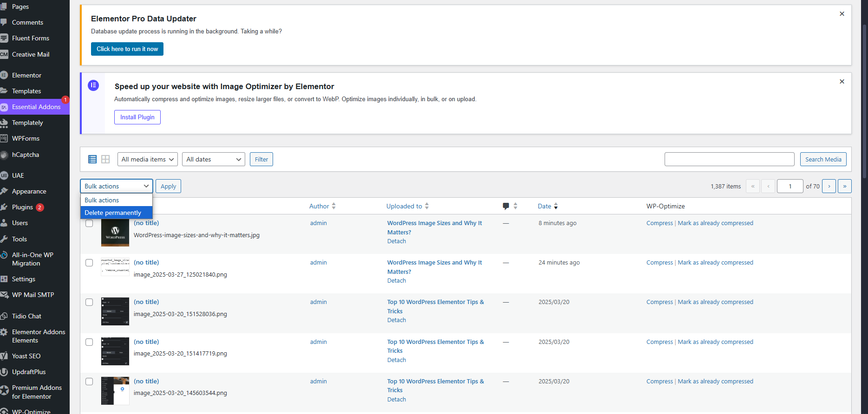The image size is (868, 414).
Task: Click Compress for the 8 minutes ago item
Action: point(659,223)
